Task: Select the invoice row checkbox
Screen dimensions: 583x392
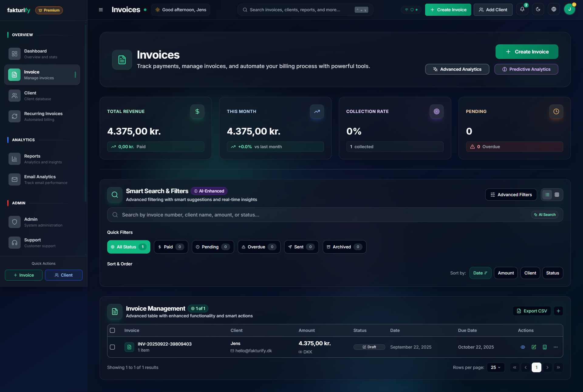Action: (112, 347)
